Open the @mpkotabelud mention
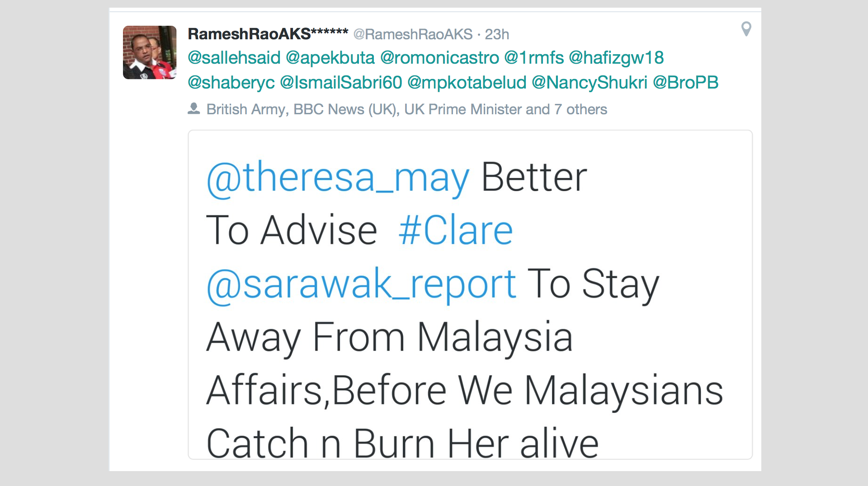The width and height of the screenshot is (868, 486). click(x=467, y=83)
